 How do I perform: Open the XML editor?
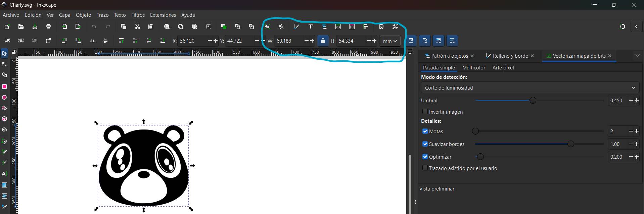338,27
